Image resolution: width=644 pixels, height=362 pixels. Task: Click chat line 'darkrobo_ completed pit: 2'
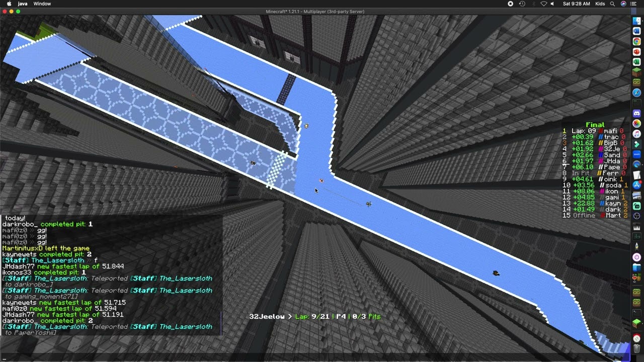47,320
